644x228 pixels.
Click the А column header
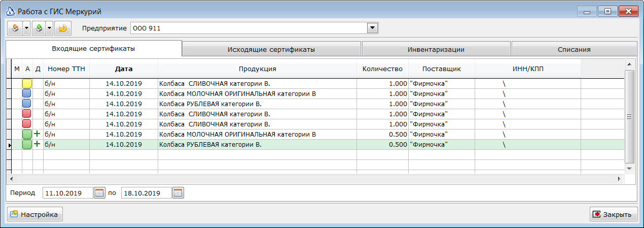click(27, 69)
